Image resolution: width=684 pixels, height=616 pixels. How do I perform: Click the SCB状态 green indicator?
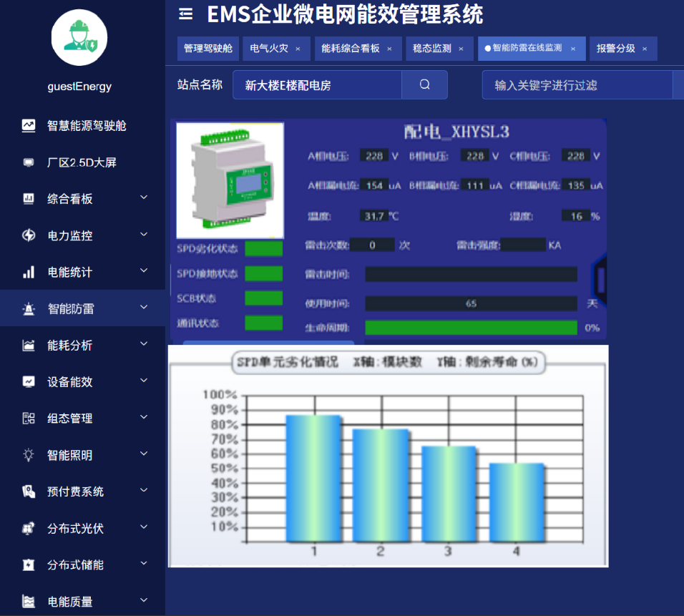(x=263, y=298)
